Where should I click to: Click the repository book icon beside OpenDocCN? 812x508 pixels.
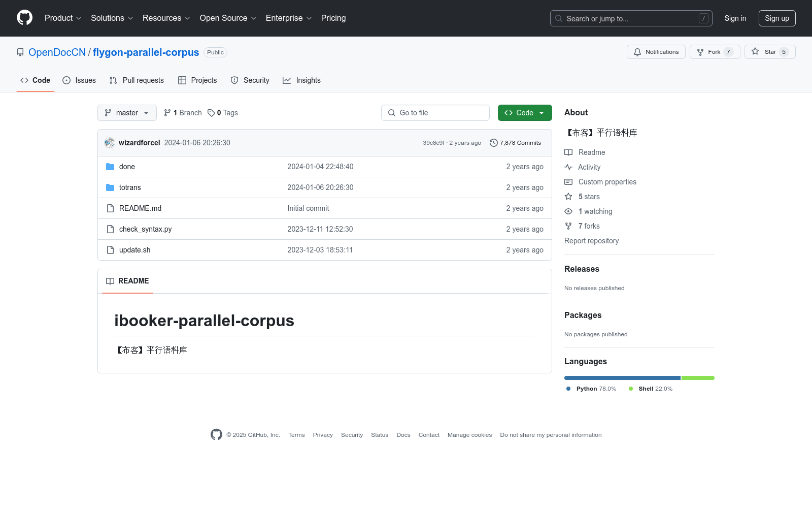tap(20, 52)
